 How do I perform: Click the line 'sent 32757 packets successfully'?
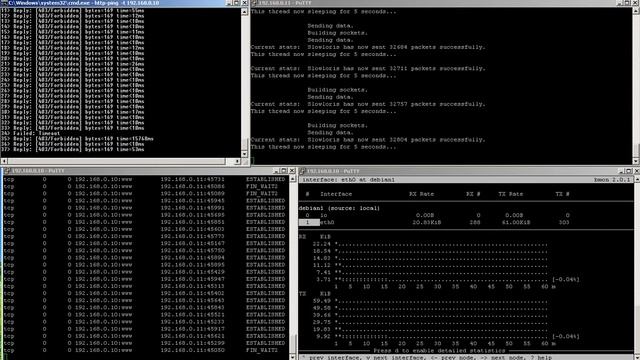pyautogui.click(x=368, y=104)
